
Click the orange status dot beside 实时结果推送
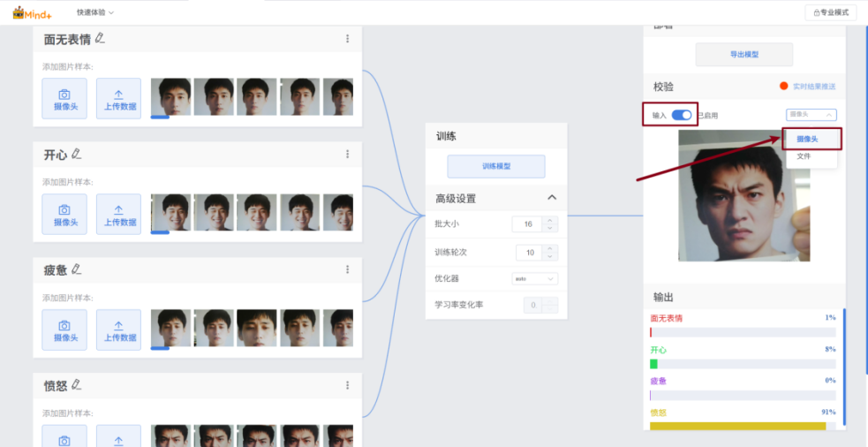(783, 86)
